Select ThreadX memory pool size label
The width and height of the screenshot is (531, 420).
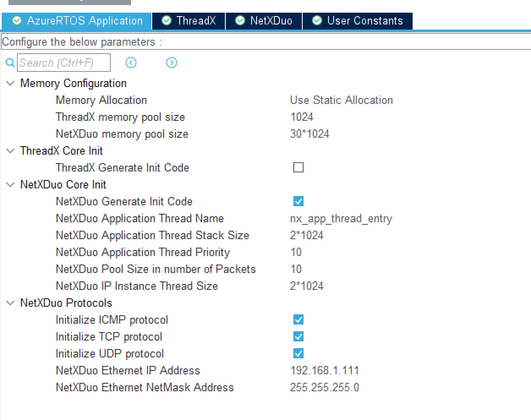(120, 117)
